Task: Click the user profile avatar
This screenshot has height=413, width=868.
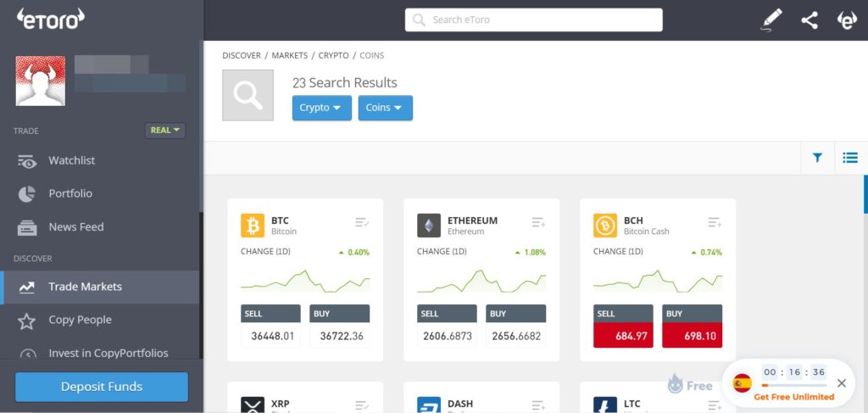Action: coord(41,81)
